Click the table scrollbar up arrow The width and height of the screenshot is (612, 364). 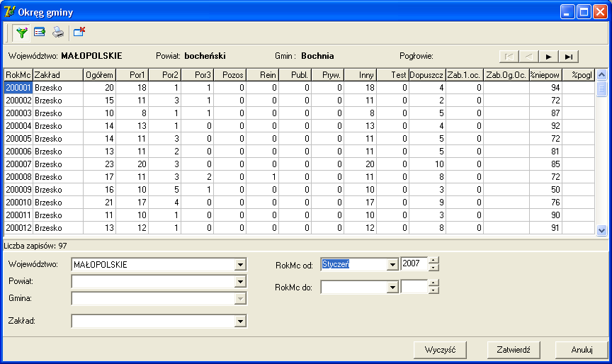[601, 74]
